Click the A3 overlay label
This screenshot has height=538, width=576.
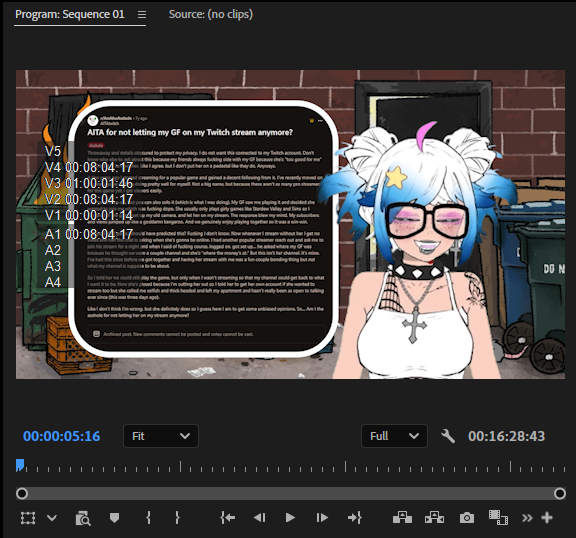click(x=53, y=266)
